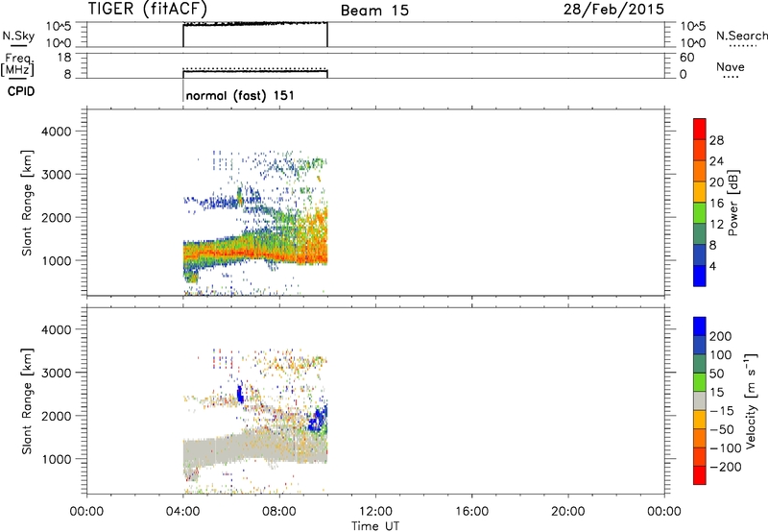Image resolution: width=768 pixels, height=532 pixels.
Task: Click the Slant Range label of the power panel
Action: (27, 203)
